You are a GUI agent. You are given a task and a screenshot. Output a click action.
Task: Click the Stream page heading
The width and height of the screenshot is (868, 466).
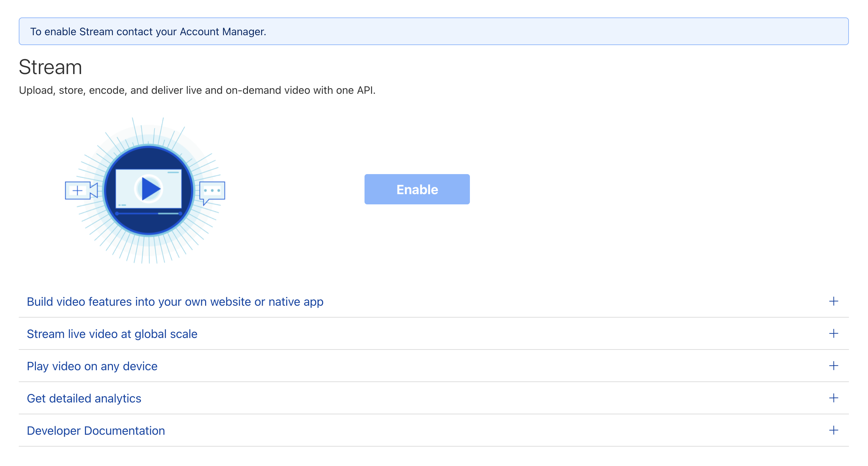pyautogui.click(x=50, y=67)
